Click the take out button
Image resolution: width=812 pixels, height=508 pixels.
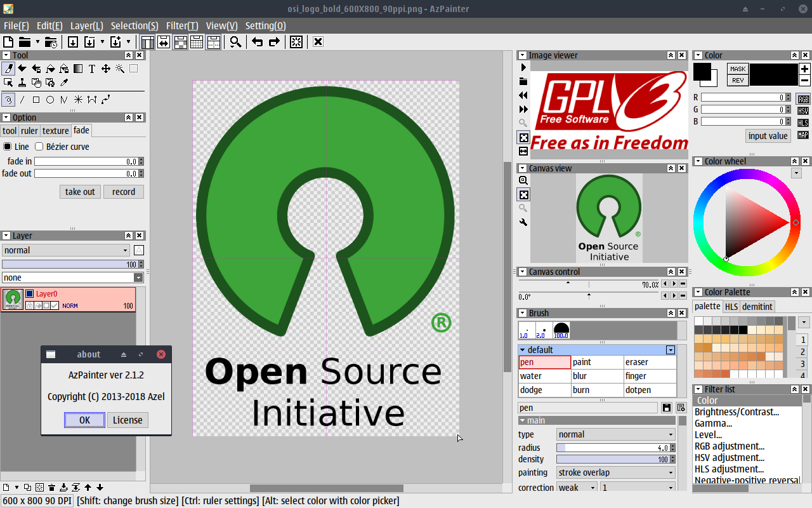point(80,192)
